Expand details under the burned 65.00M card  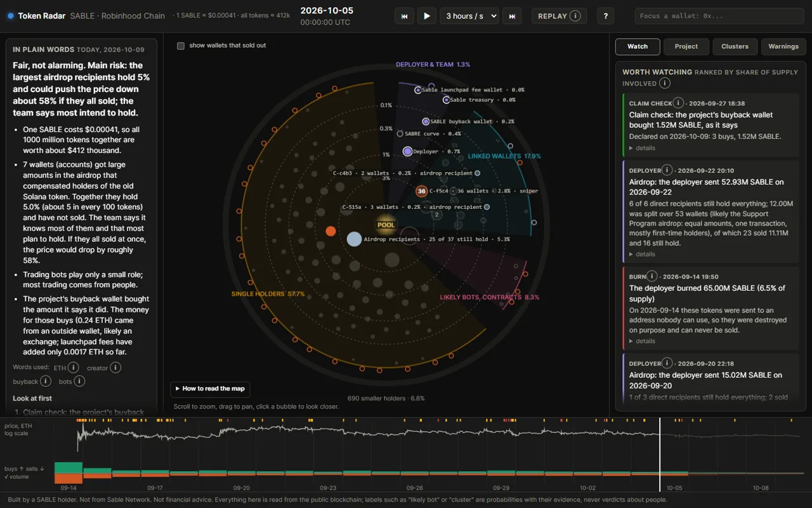coord(642,341)
